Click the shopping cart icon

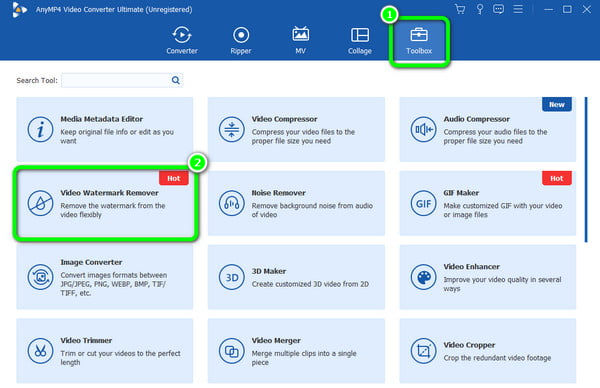pos(460,9)
